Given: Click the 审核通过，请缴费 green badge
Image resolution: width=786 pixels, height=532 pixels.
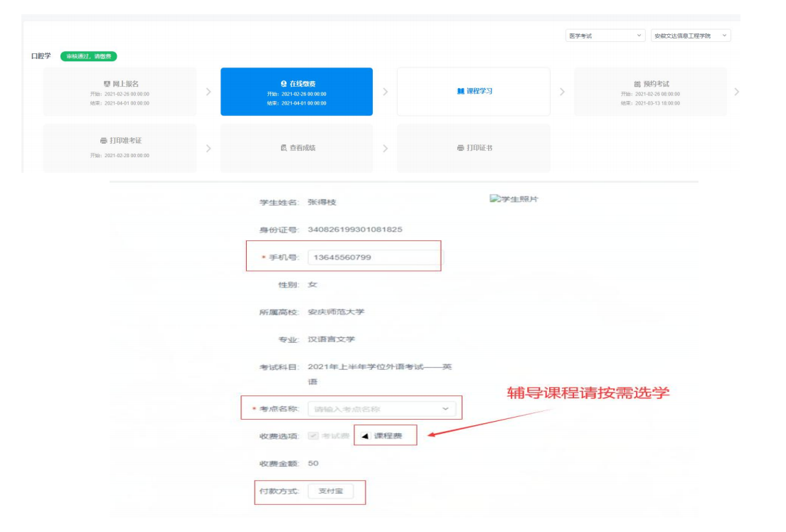Looking at the screenshot, I should [89, 56].
